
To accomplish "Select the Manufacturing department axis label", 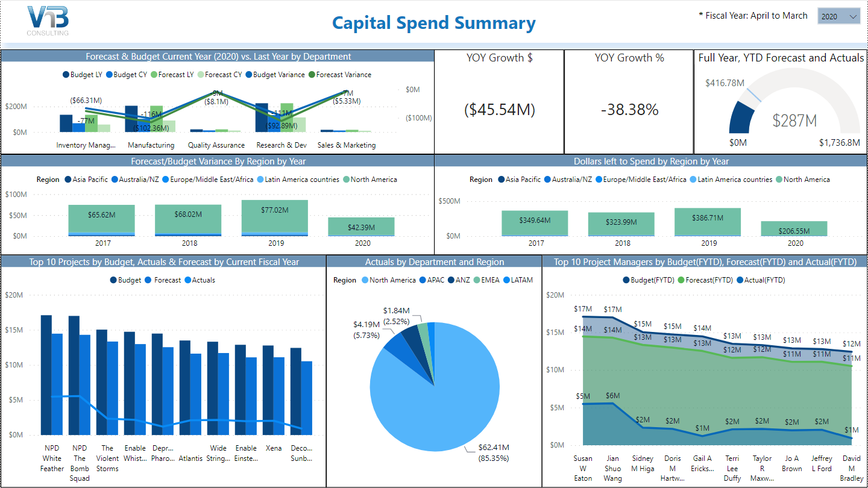I will pos(151,145).
